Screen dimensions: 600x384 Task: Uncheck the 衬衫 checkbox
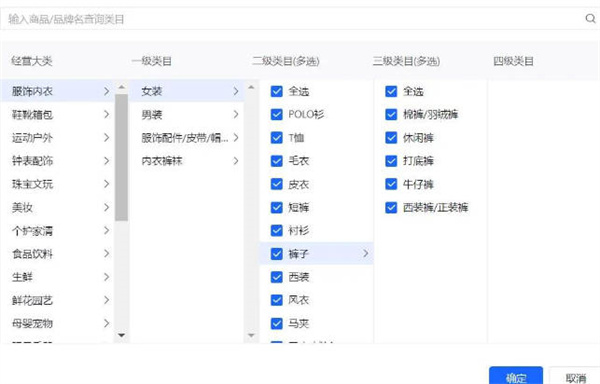(276, 231)
